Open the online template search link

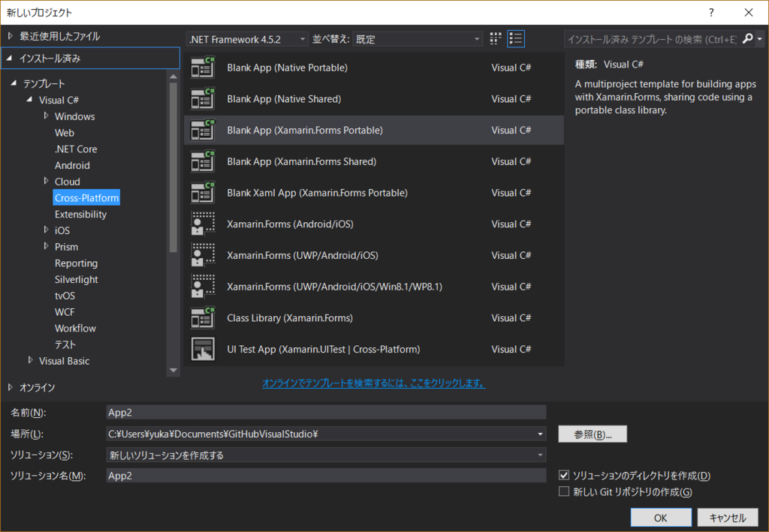tap(374, 383)
